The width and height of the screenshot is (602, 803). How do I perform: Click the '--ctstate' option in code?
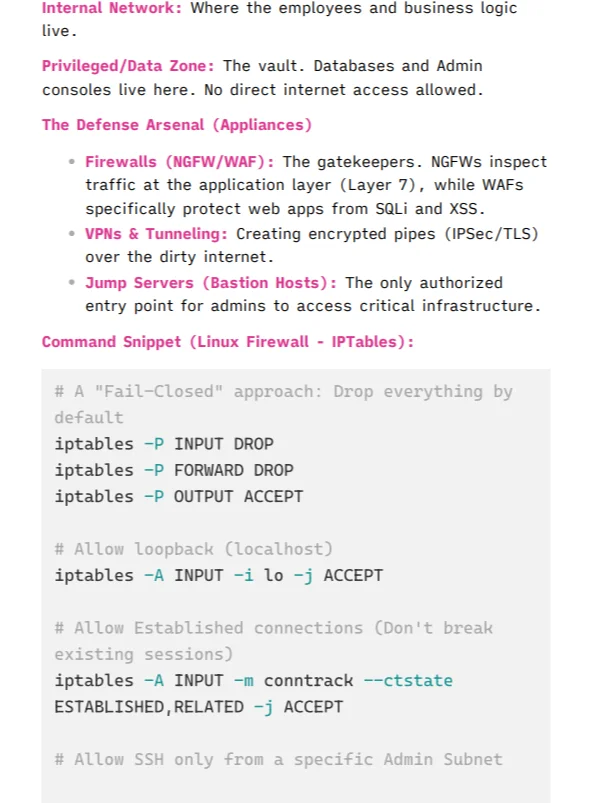(408, 681)
